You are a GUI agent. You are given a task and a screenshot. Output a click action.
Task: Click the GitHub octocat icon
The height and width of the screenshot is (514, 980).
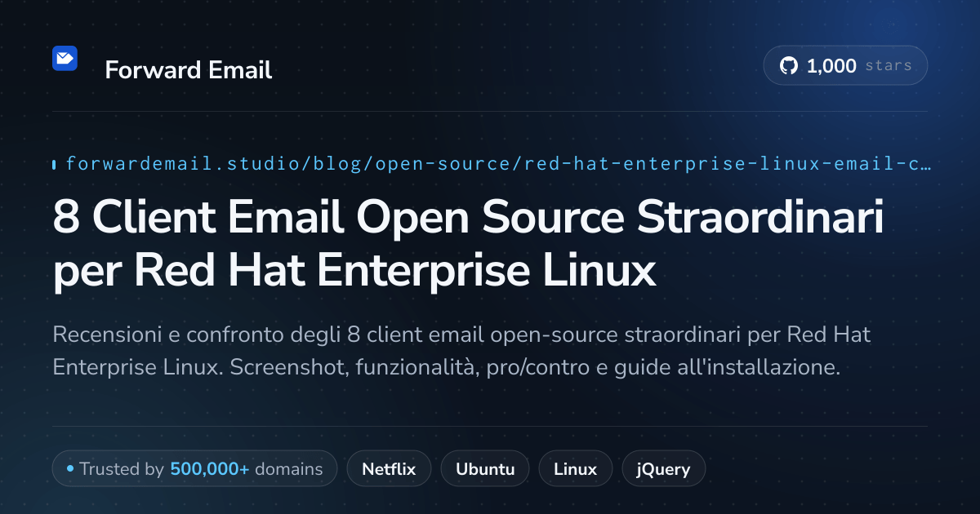(x=788, y=66)
